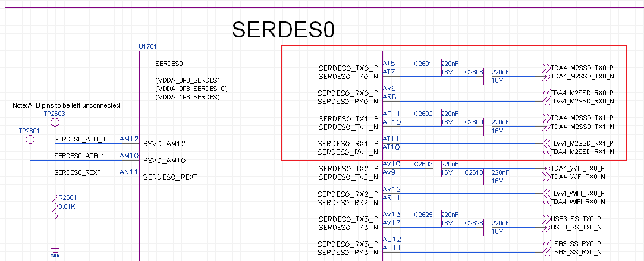Select pin name SERDES0_TX2_P

pyautogui.click(x=348, y=169)
